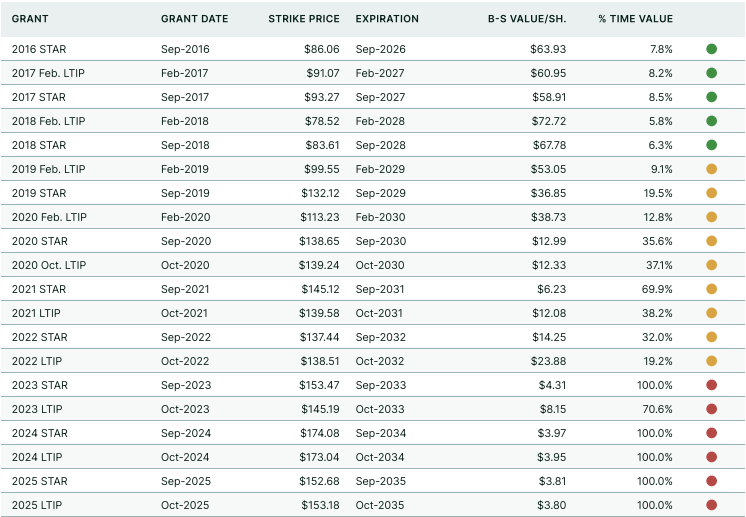The image size is (746, 517).
Task: Click the red status dot for 2023 LTIP
Action: point(711,409)
